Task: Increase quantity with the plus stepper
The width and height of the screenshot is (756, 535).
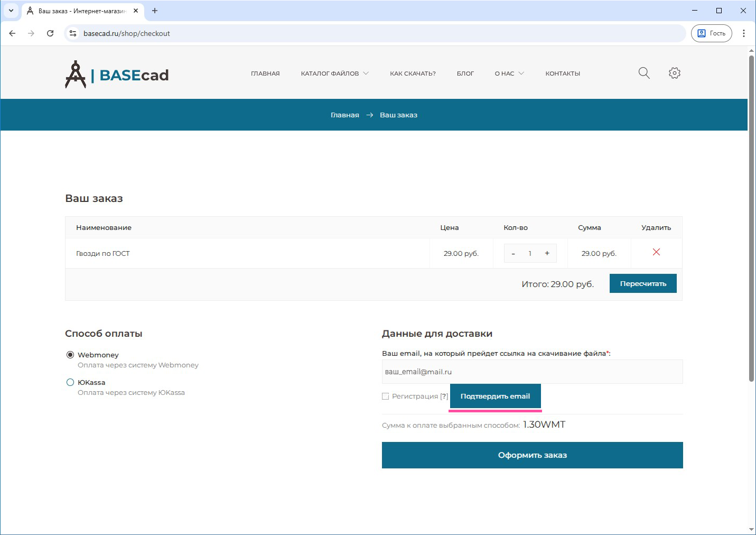Action: [547, 253]
